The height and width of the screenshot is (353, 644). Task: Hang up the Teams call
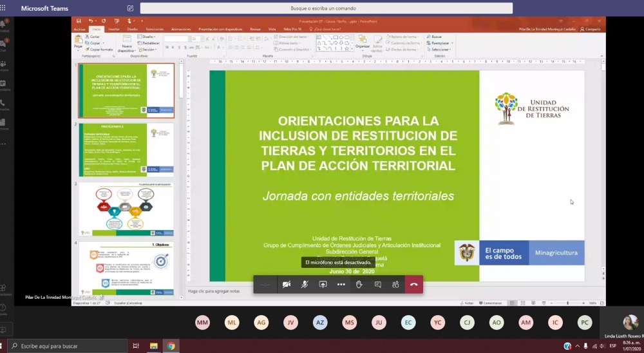coord(413,284)
